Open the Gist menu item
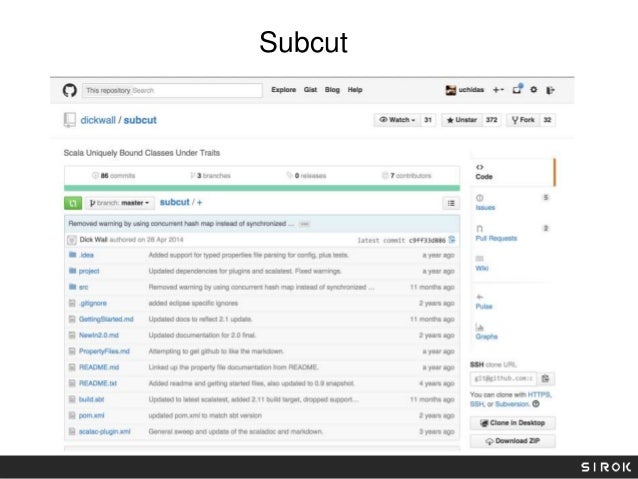The image size is (638, 479). pyautogui.click(x=310, y=90)
